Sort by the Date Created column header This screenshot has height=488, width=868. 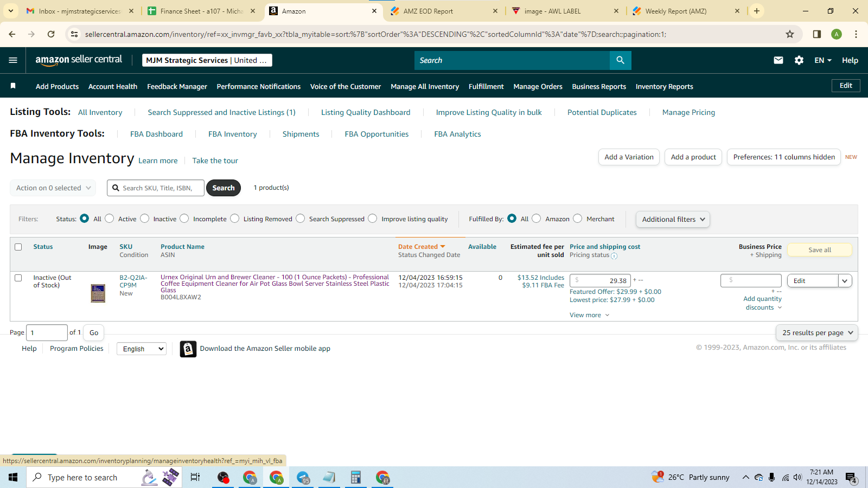point(422,247)
